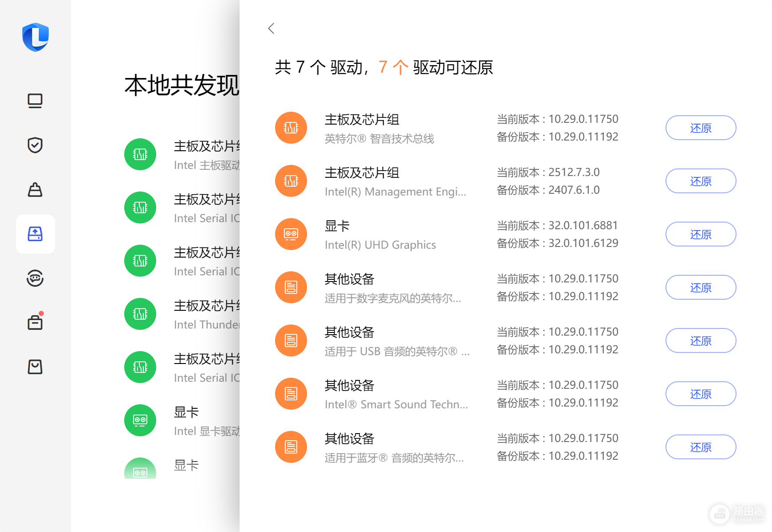Click the back arrow in the restore panel
The height and width of the screenshot is (532, 772).
(x=271, y=28)
